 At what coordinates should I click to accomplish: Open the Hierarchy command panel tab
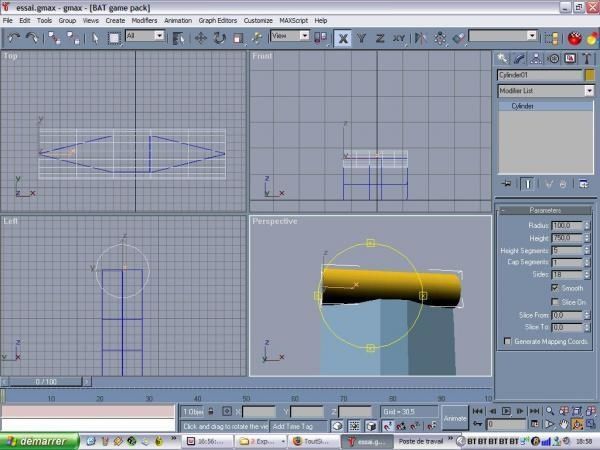tap(536, 58)
